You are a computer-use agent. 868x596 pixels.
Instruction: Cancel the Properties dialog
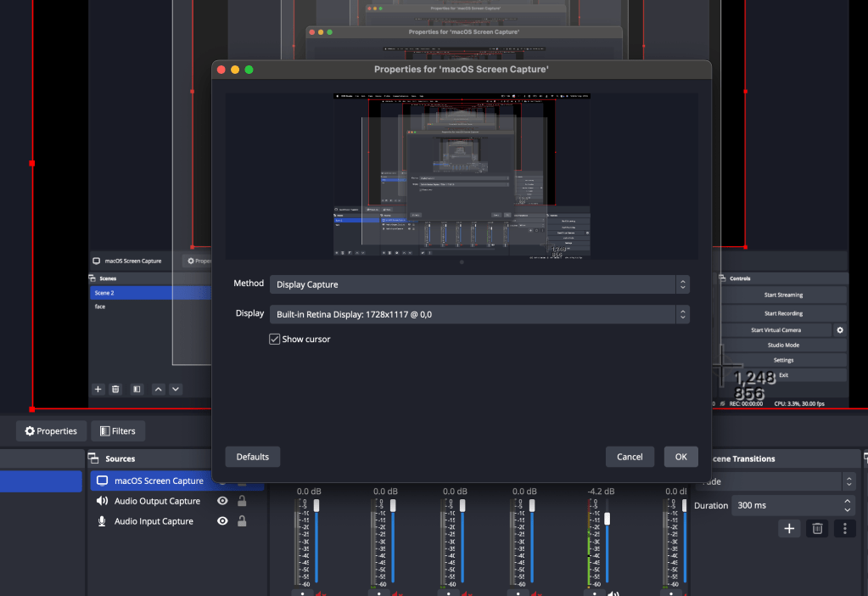tap(630, 457)
